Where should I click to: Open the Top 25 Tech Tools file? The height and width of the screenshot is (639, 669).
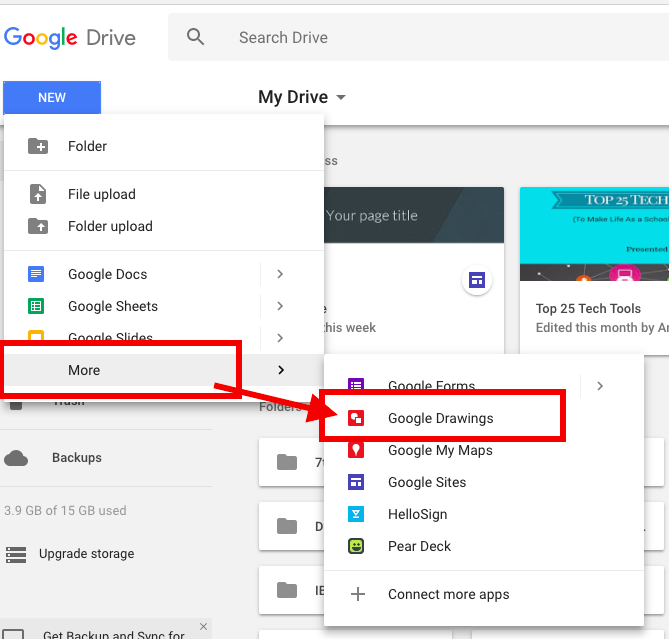coord(594,270)
